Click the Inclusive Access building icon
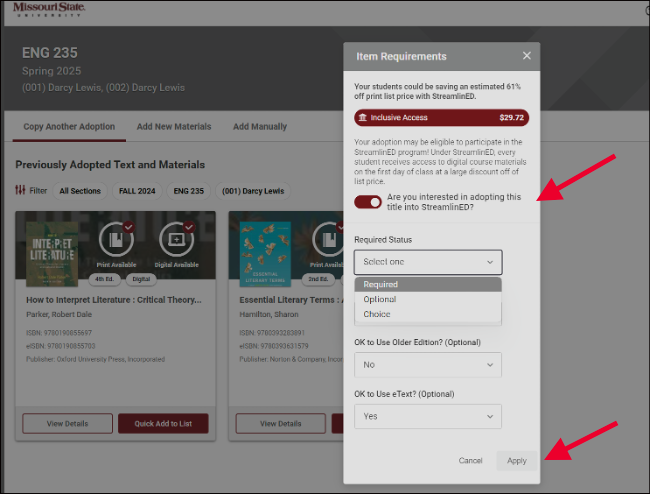Image resolution: width=650 pixels, height=495 pixels. click(362, 117)
